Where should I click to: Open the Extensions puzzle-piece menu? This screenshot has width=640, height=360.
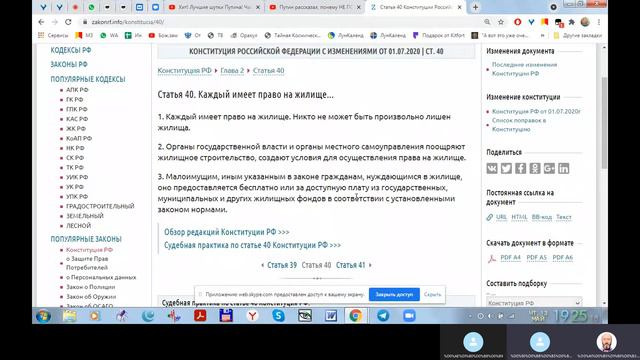[571, 22]
